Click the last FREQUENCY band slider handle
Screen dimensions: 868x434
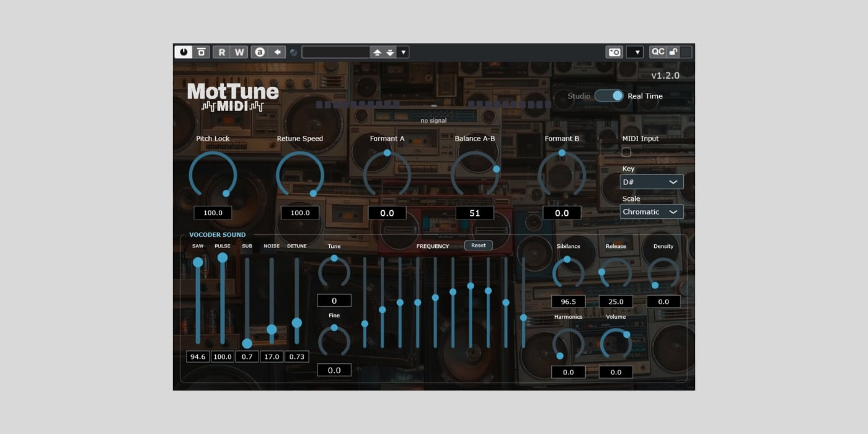[x=523, y=317]
